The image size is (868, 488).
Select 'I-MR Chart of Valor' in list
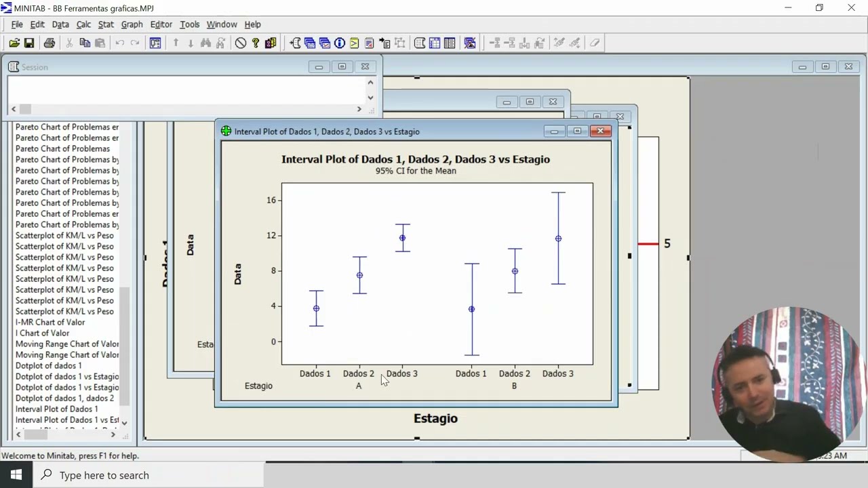coord(50,322)
